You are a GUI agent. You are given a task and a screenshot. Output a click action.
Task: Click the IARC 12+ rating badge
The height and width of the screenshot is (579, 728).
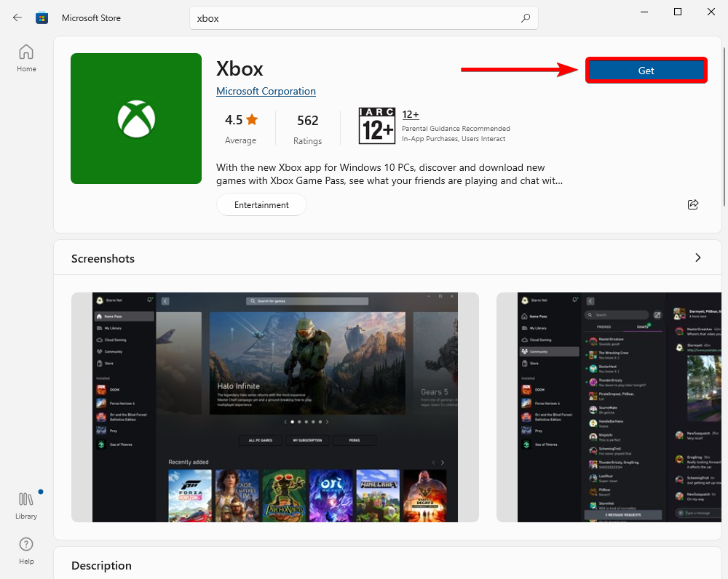pos(377,126)
